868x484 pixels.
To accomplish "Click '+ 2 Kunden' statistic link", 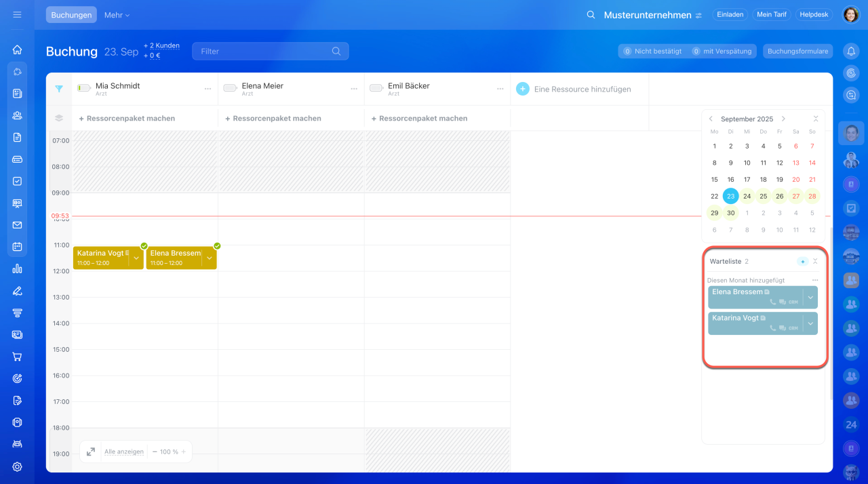I will (161, 45).
